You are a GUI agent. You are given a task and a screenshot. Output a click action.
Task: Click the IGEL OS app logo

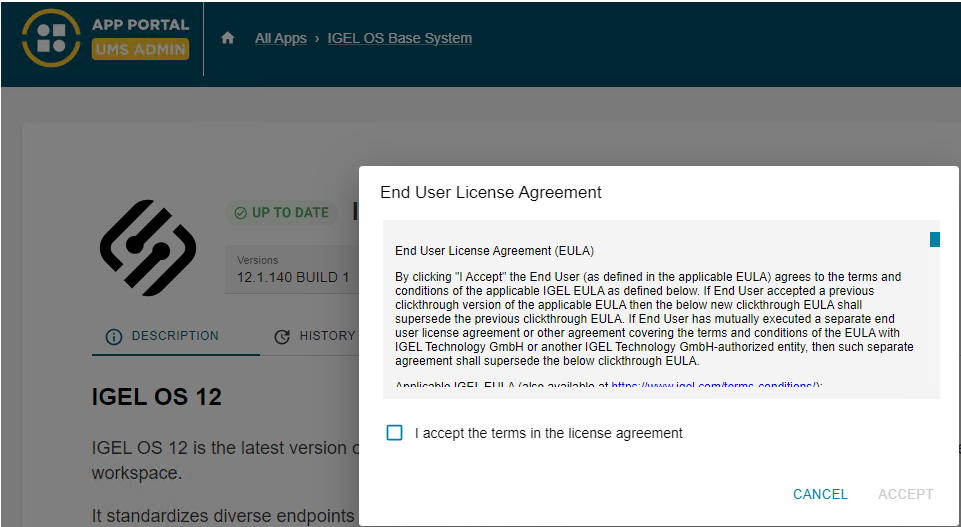[x=148, y=248]
